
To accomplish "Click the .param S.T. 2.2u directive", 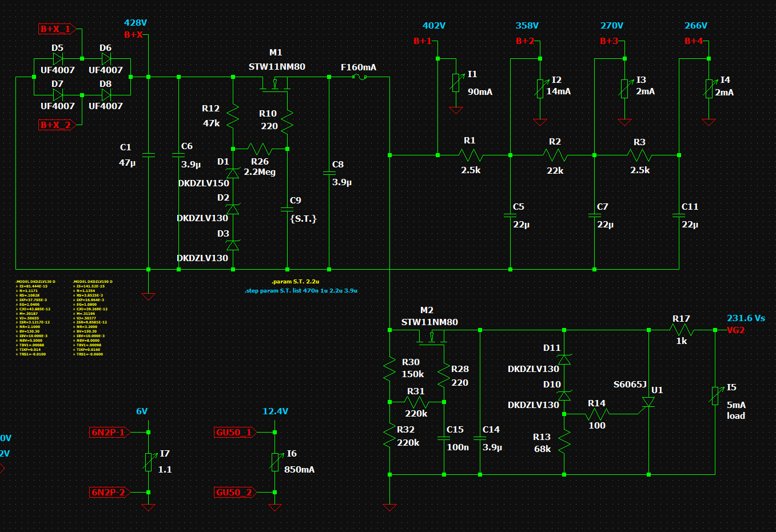I will point(295,281).
